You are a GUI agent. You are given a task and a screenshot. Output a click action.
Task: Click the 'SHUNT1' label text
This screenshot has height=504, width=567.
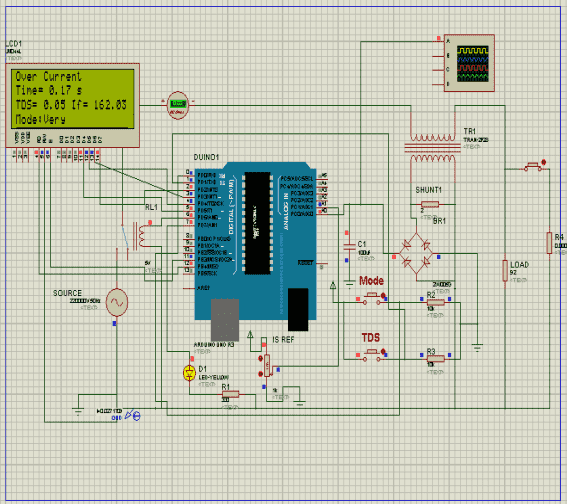pyautogui.click(x=429, y=190)
